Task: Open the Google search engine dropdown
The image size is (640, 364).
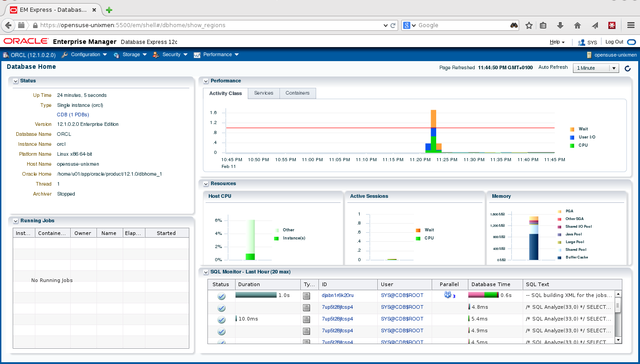Action: click(x=409, y=25)
